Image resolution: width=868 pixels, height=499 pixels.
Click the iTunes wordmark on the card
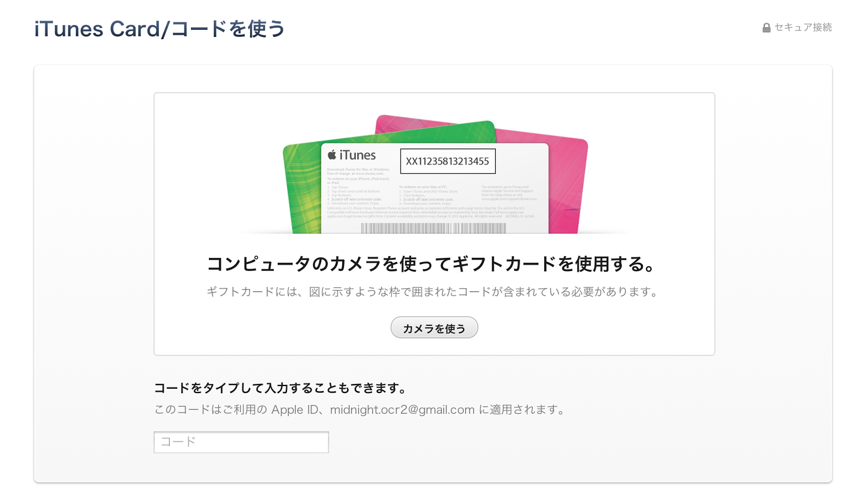(x=358, y=155)
